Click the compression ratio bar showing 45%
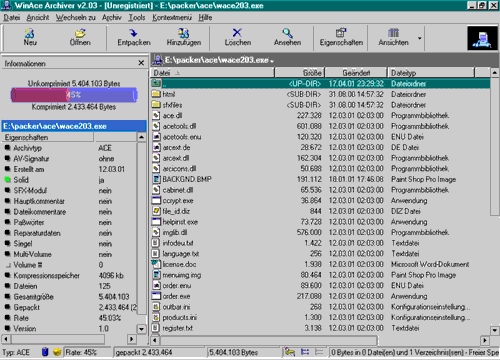 [74, 95]
